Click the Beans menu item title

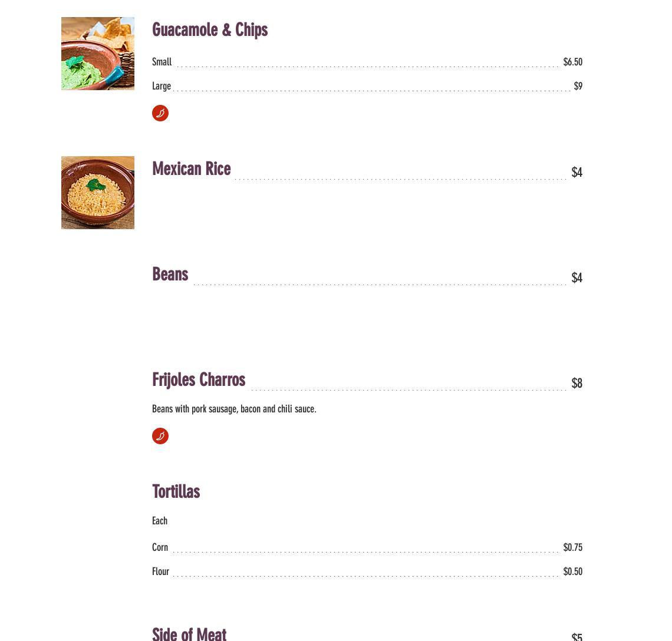pyautogui.click(x=170, y=275)
